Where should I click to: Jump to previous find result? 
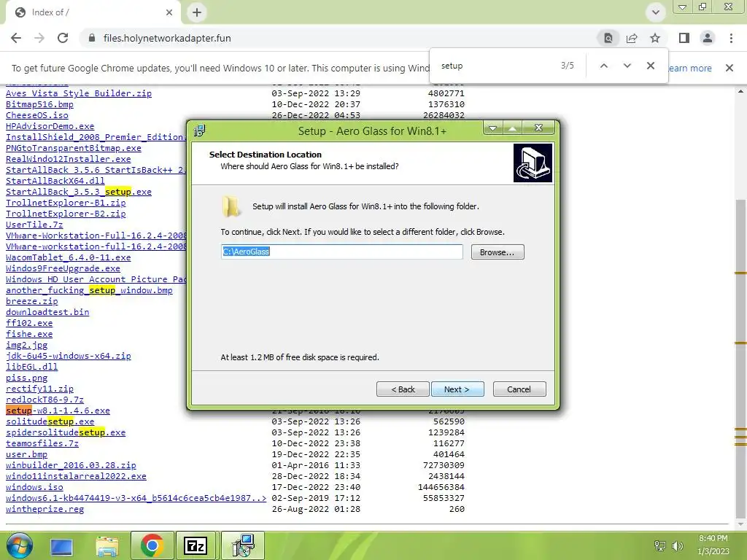pos(603,66)
